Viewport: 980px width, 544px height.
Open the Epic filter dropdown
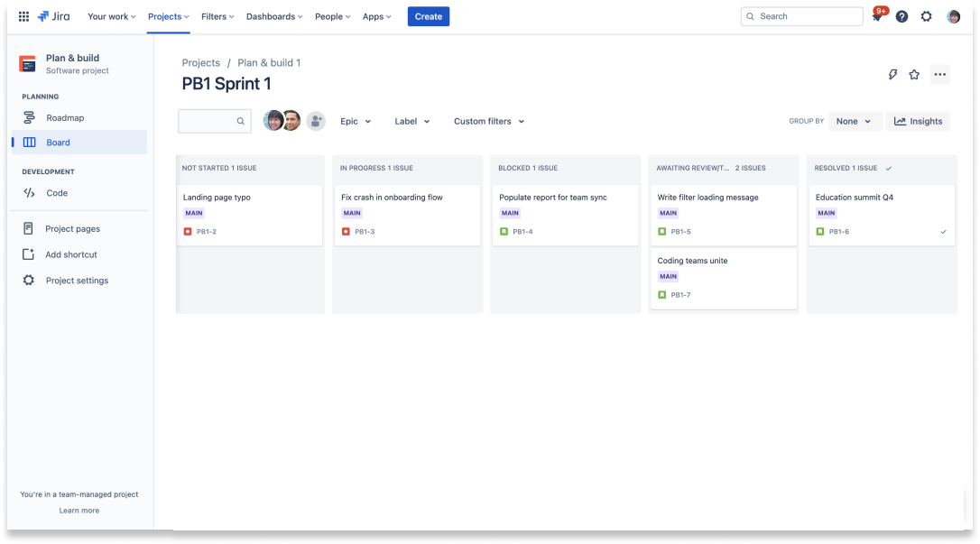pyautogui.click(x=356, y=121)
